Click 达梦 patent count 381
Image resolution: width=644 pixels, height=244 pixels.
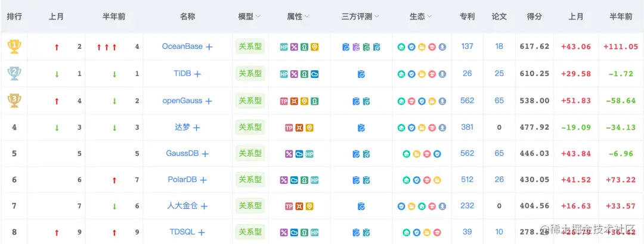[467, 127]
